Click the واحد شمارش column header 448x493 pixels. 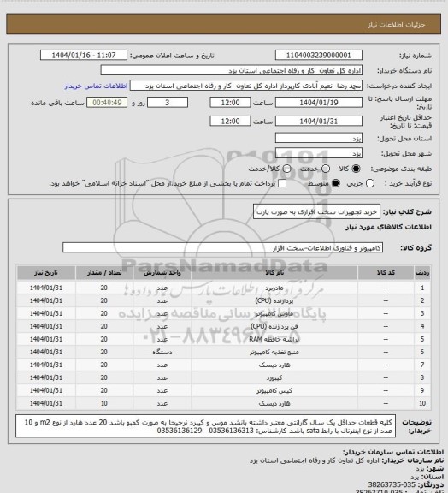[162, 273]
